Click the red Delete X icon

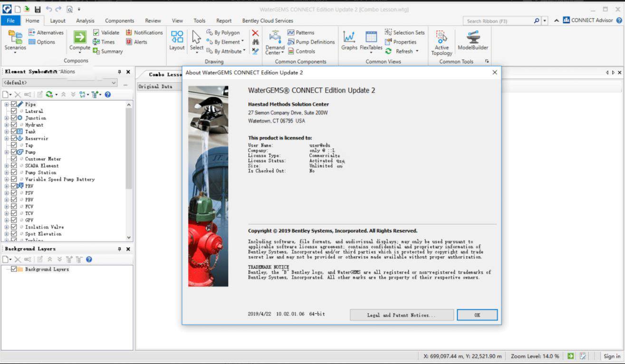pos(255,33)
